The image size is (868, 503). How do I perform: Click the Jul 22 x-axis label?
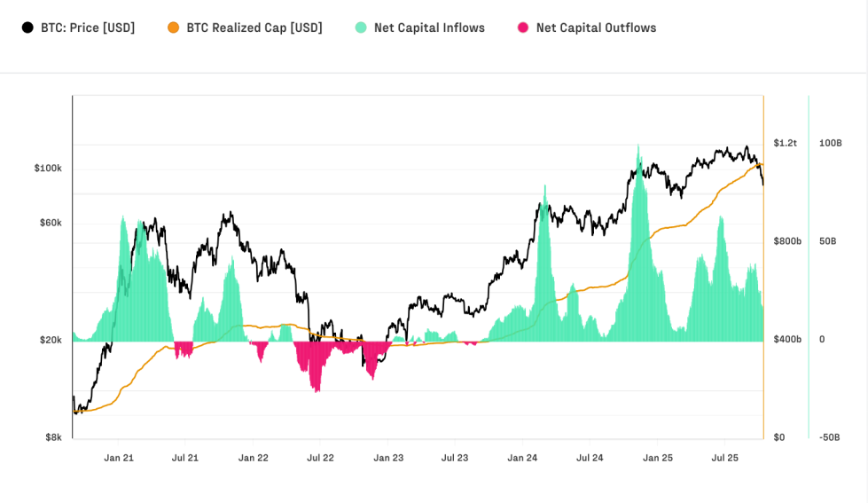(x=320, y=459)
